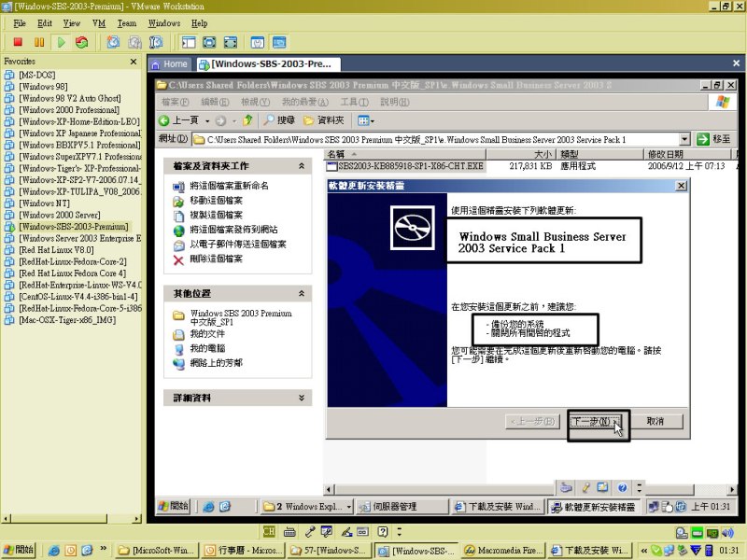Click guest Start button in VM taskbar
The height and width of the screenshot is (560, 747).
174,506
